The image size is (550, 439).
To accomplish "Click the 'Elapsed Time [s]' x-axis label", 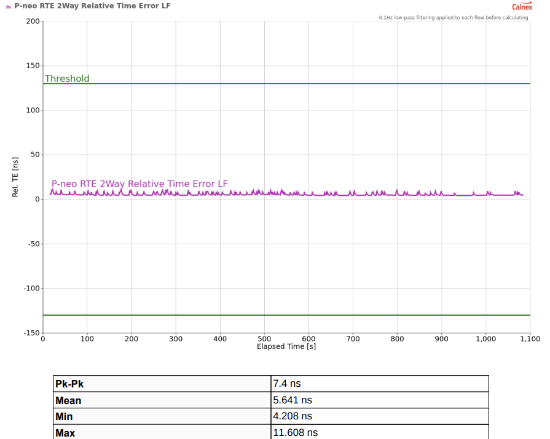I will tap(286, 346).
